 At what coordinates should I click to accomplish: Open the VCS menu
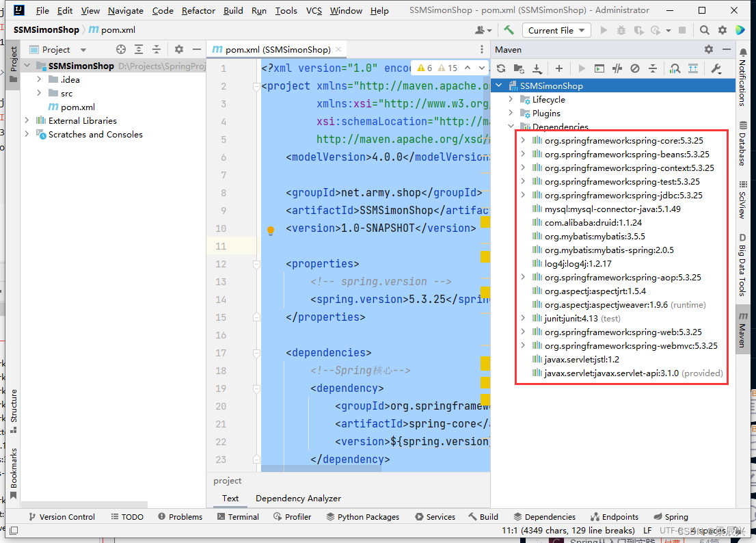click(x=314, y=11)
